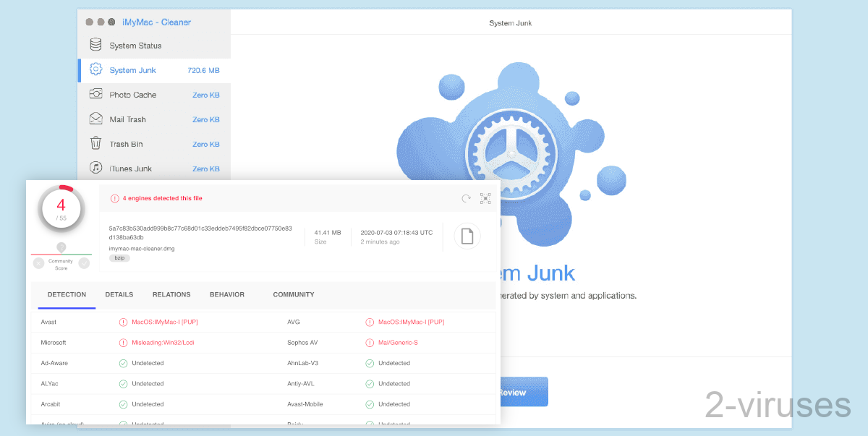Click the ALYac undetected check icon

tap(124, 383)
